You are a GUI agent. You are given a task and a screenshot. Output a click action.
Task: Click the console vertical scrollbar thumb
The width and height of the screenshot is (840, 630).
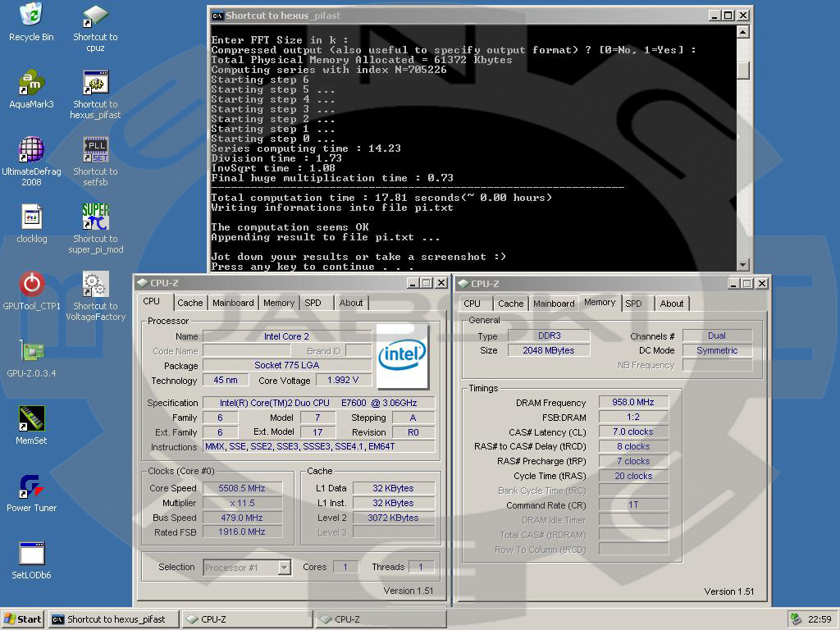tap(742, 71)
